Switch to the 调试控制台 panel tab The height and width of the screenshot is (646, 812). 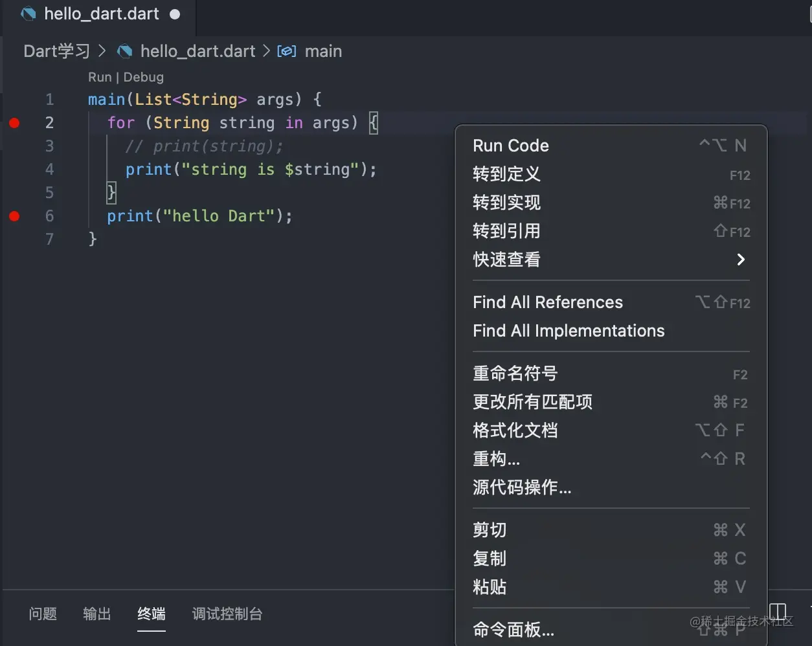pos(227,614)
